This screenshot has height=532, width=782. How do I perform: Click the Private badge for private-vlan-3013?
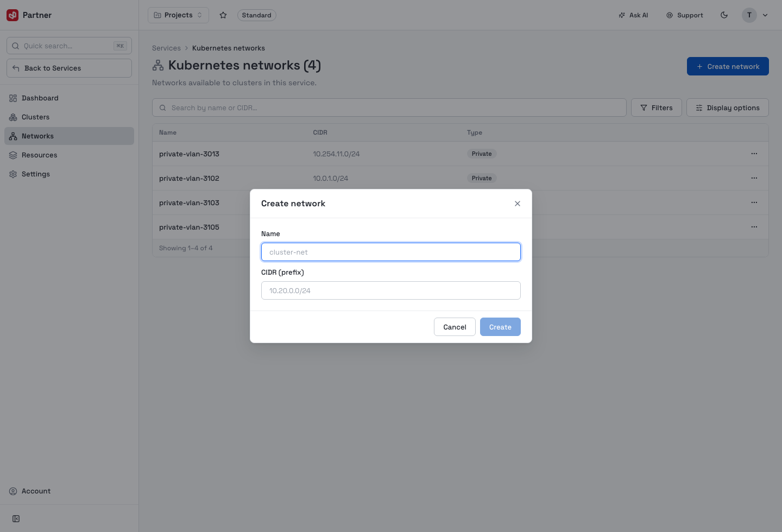tap(482, 154)
